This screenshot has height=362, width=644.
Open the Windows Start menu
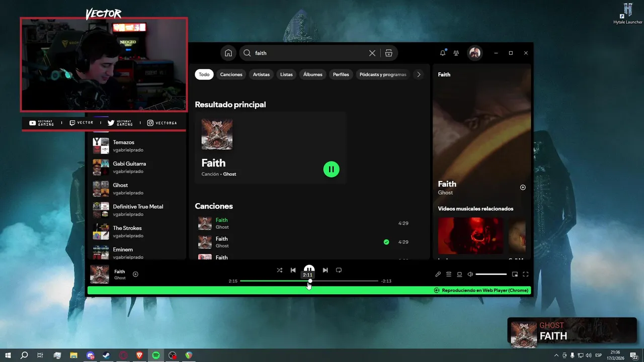[8, 355]
